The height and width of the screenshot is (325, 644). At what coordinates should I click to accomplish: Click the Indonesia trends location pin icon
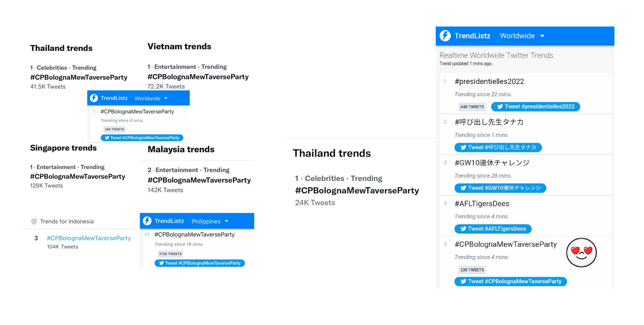tap(34, 221)
